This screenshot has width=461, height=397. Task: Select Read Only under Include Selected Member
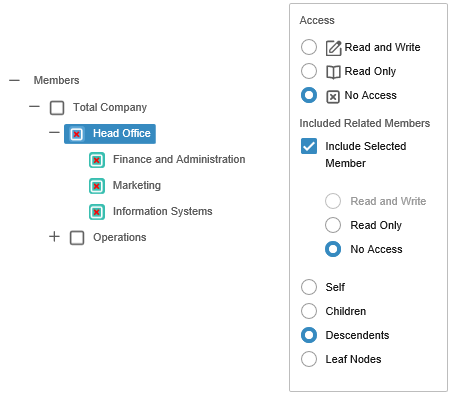point(333,225)
